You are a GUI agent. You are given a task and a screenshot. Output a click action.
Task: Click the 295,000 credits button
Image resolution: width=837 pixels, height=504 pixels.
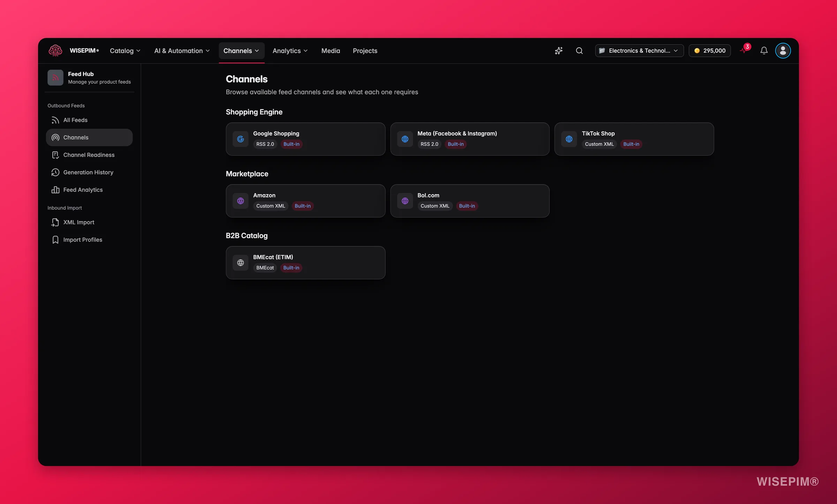[x=709, y=51]
